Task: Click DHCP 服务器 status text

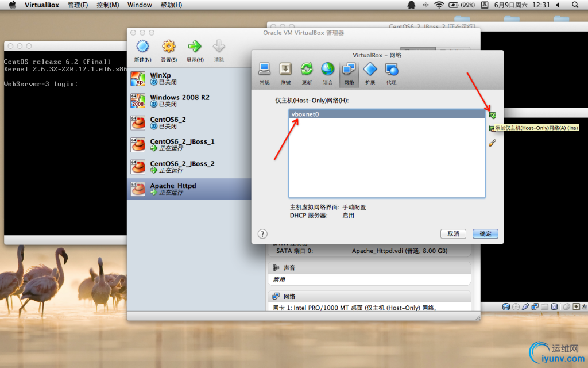Action: (x=322, y=216)
